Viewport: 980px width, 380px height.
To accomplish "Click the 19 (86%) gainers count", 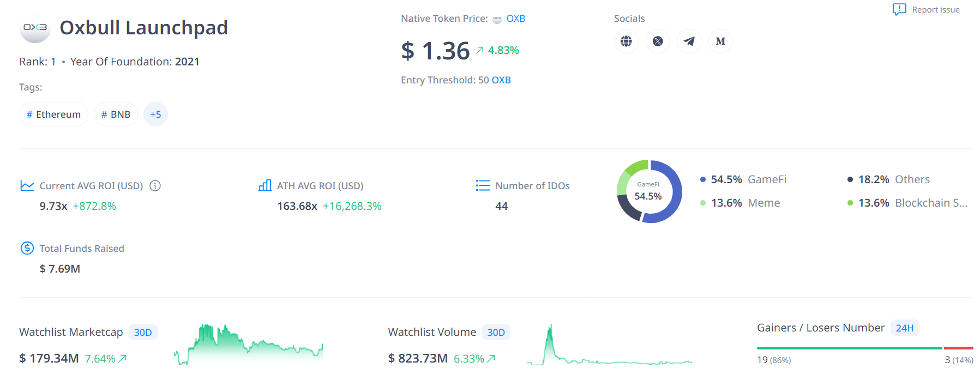I will tap(774, 360).
